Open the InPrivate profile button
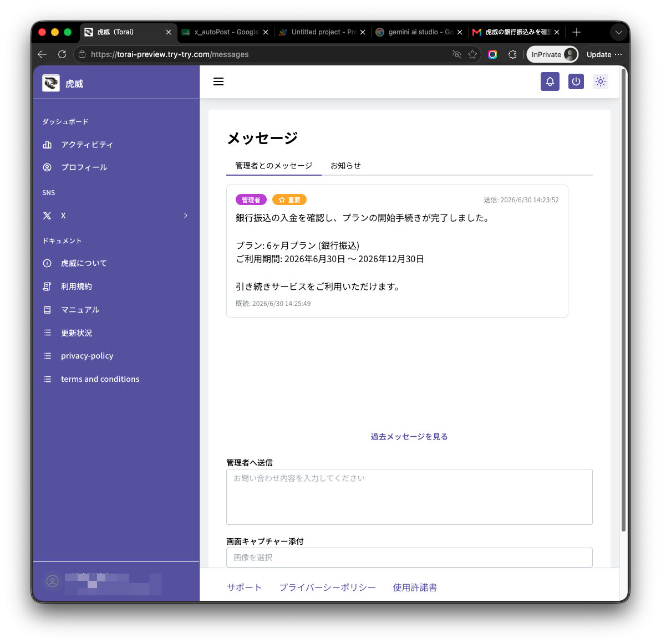The image size is (661, 644). (x=552, y=54)
